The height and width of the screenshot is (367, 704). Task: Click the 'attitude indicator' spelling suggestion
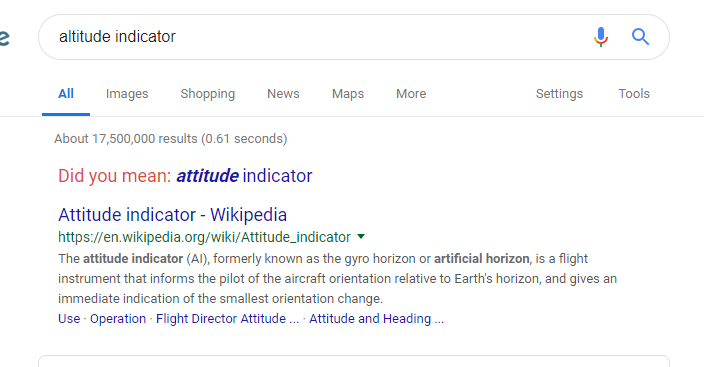244,176
